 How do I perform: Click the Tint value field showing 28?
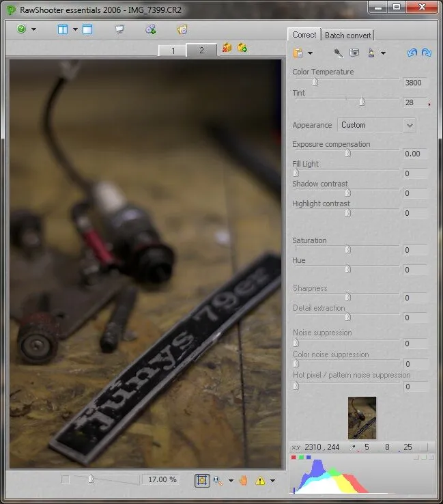click(414, 102)
